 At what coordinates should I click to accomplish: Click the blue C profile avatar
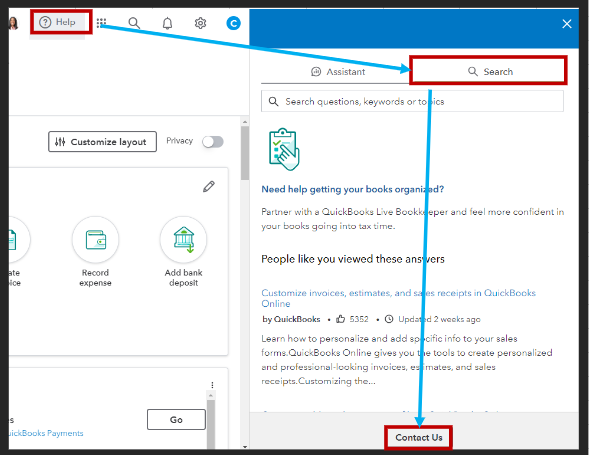[x=233, y=23]
